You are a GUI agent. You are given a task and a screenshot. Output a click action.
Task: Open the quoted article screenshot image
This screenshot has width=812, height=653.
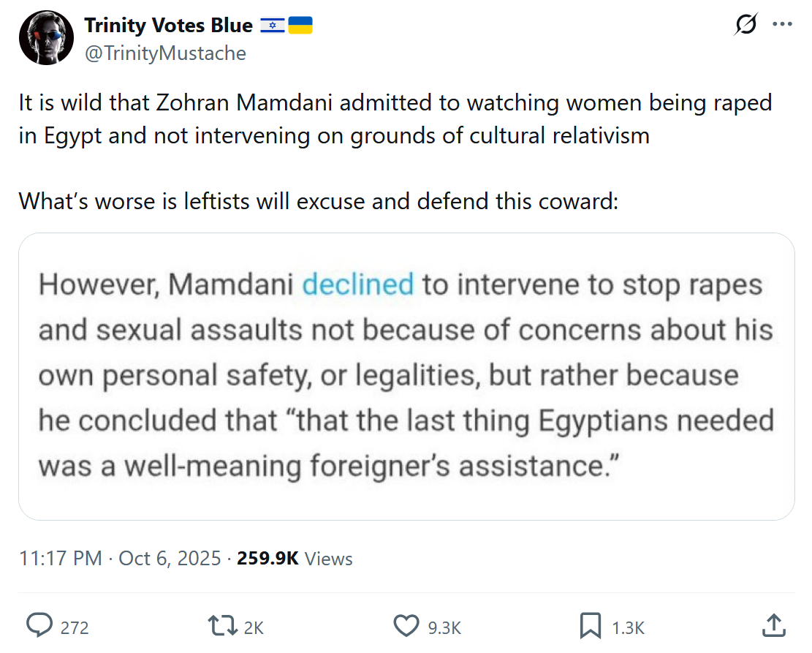pos(406,376)
